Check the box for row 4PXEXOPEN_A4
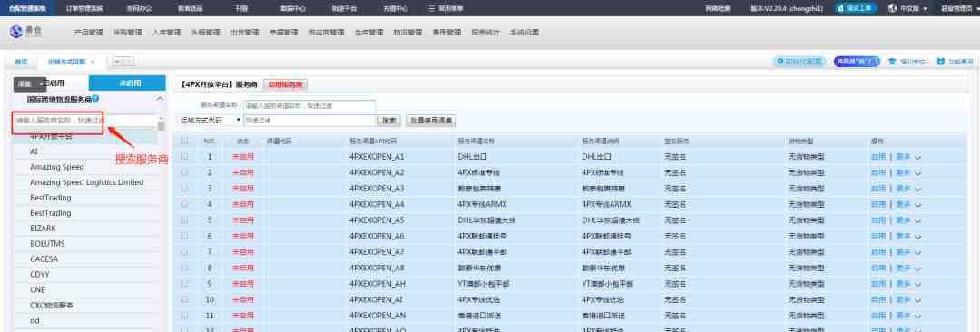 click(x=184, y=204)
